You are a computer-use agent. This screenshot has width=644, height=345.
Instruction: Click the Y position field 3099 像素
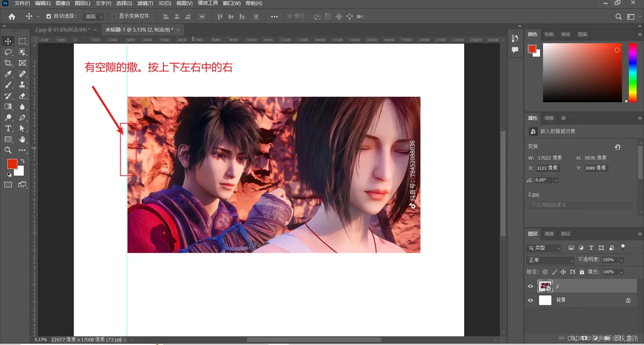point(596,168)
